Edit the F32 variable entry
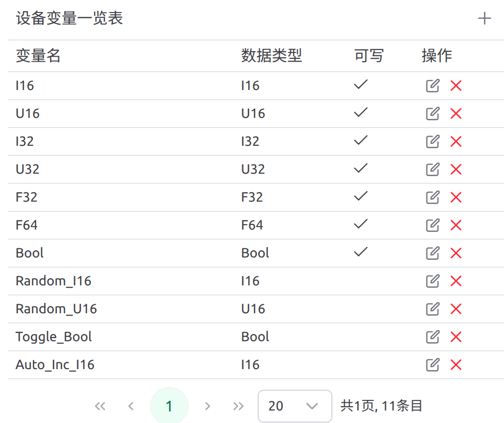 pyautogui.click(x=433, y=197)
